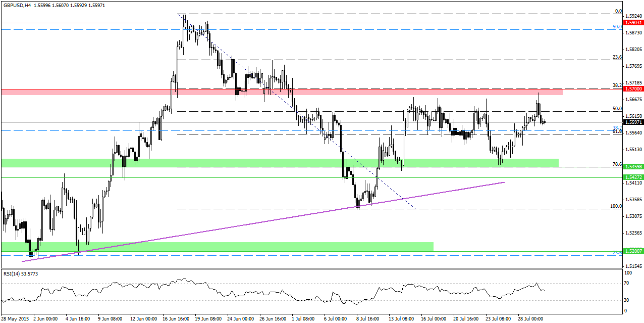Select the 100.0 Fibonacci level label

(615, 206)
